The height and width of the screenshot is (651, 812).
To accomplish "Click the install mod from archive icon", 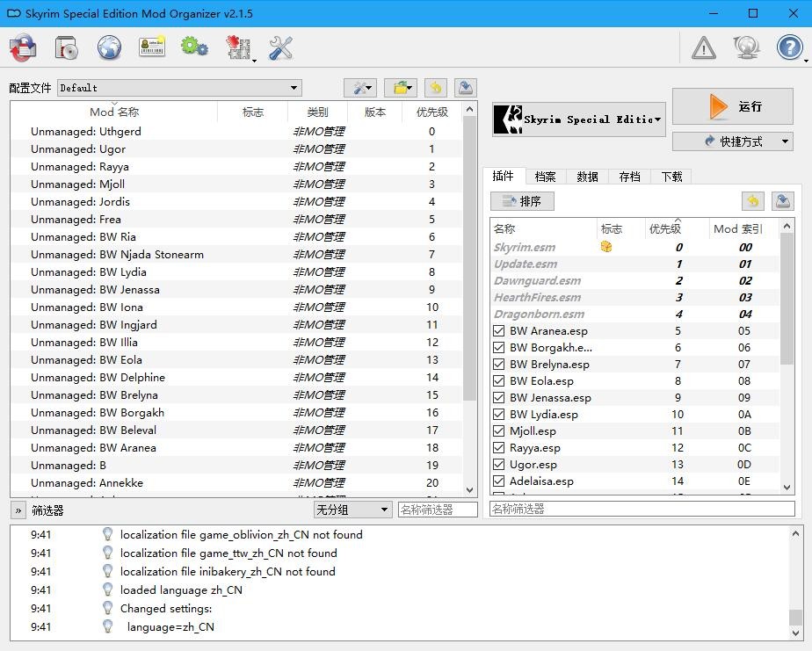I will coord(66,47).
